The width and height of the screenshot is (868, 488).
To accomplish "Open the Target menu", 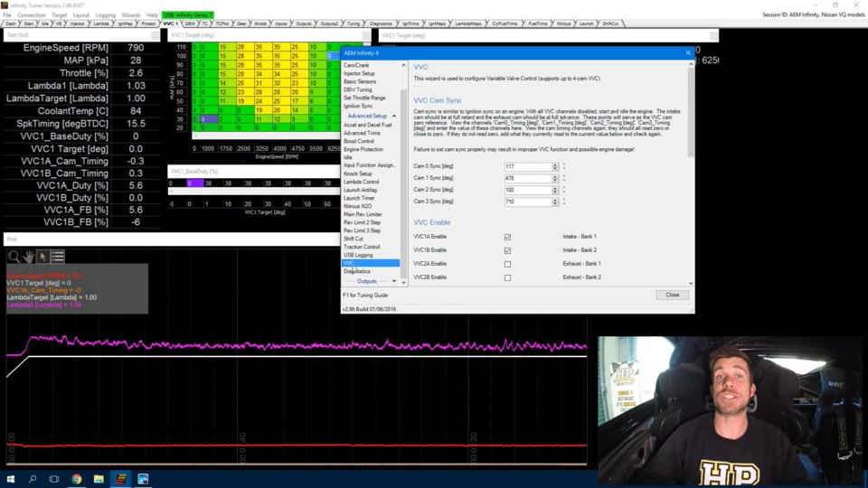I will click(x=60, y=15).
